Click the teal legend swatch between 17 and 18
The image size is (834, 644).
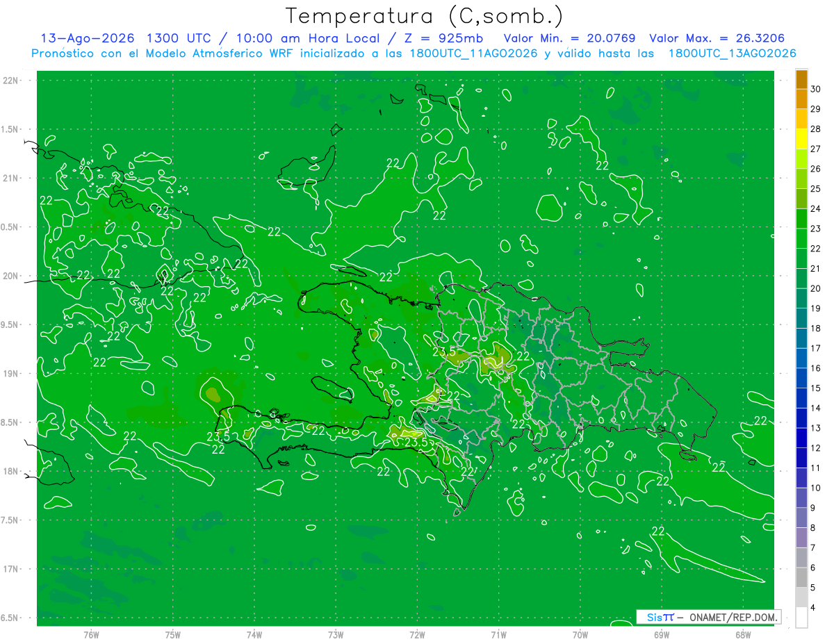tap(801, 338)
